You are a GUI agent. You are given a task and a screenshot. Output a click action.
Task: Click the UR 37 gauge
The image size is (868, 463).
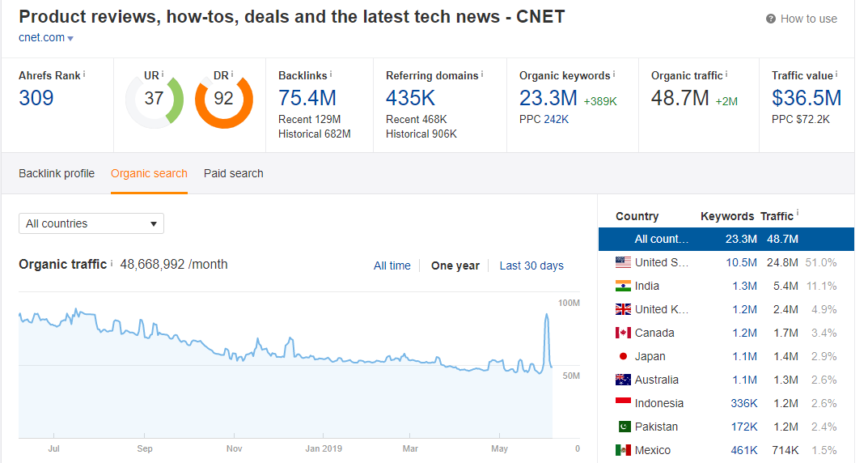tap(154, 100)
